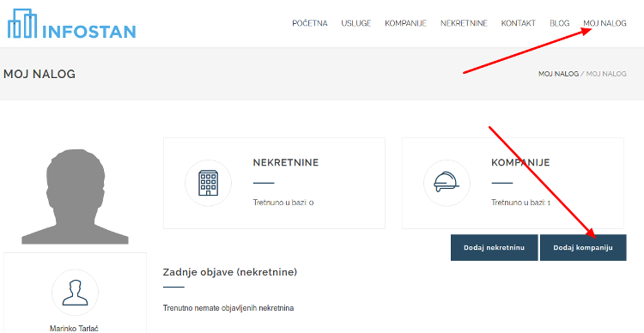Open POČETNA in the navigation menu
This screenshot has height=333, width=644.
click(x=310, y=23)
